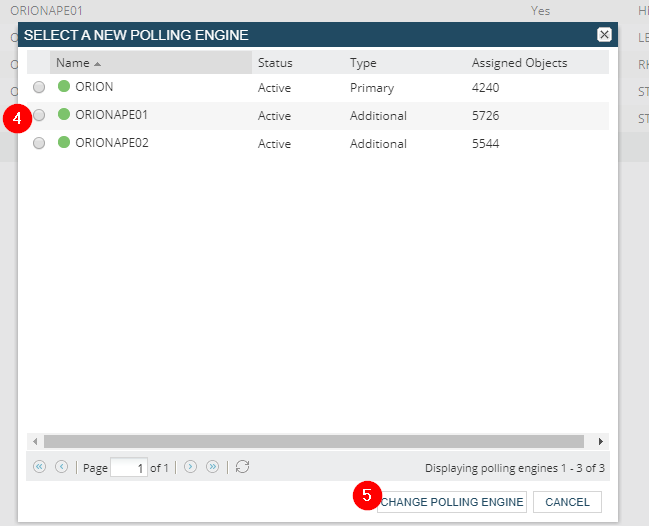
Task: Click Additional type for ORIONAPE01 row
Action: point(378,115)
